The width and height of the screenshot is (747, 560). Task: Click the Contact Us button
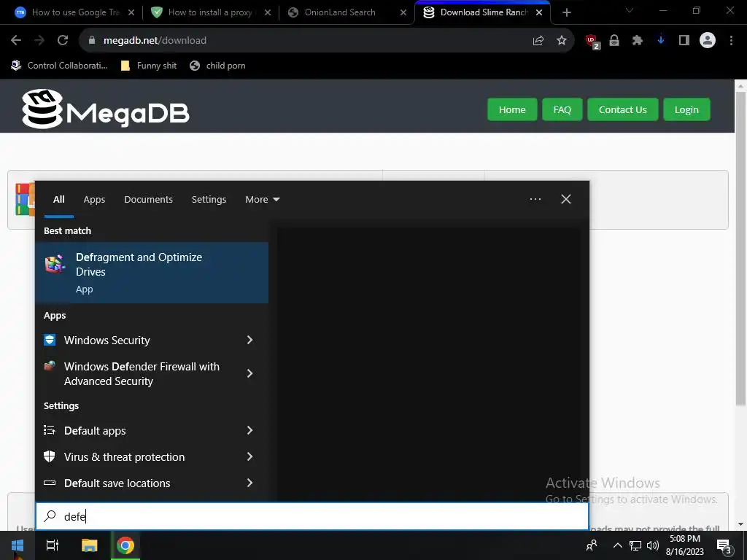click(623, 109)
